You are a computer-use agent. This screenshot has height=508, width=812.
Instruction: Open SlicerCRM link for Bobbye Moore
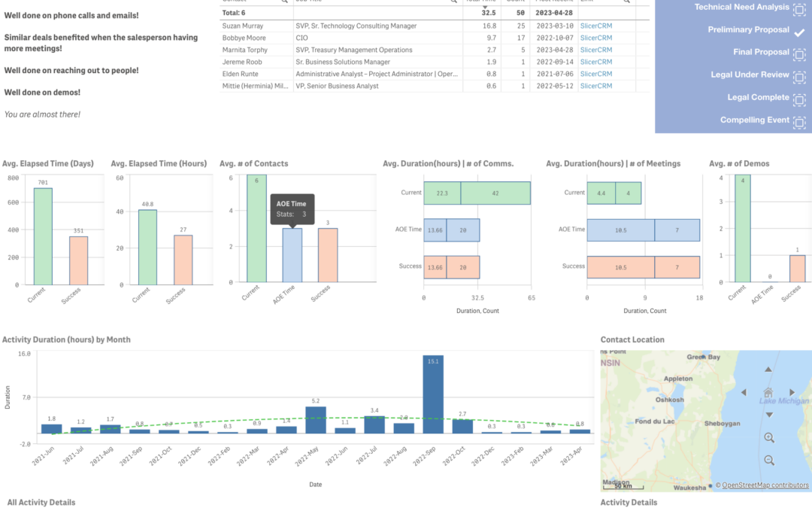(x=595, y=38)
